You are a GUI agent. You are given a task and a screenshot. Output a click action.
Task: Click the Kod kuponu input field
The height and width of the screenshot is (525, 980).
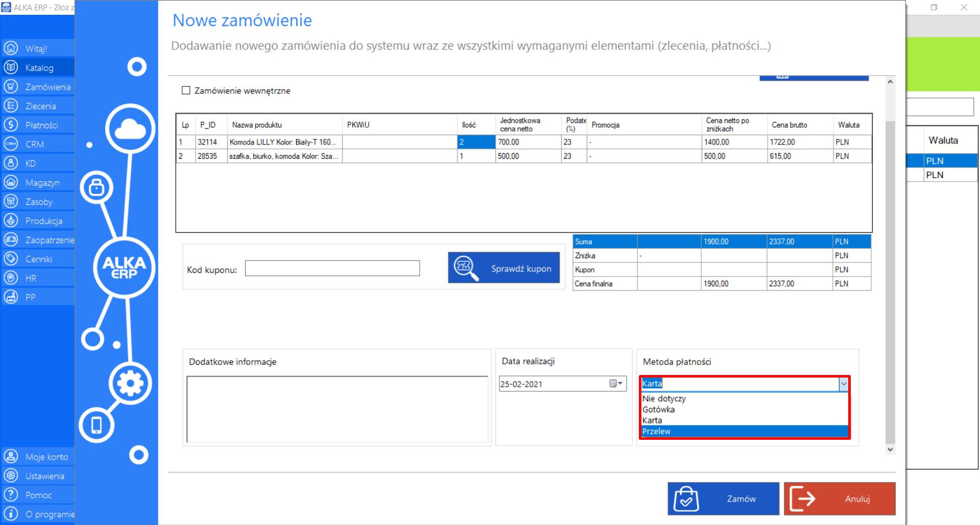point(332,268)
